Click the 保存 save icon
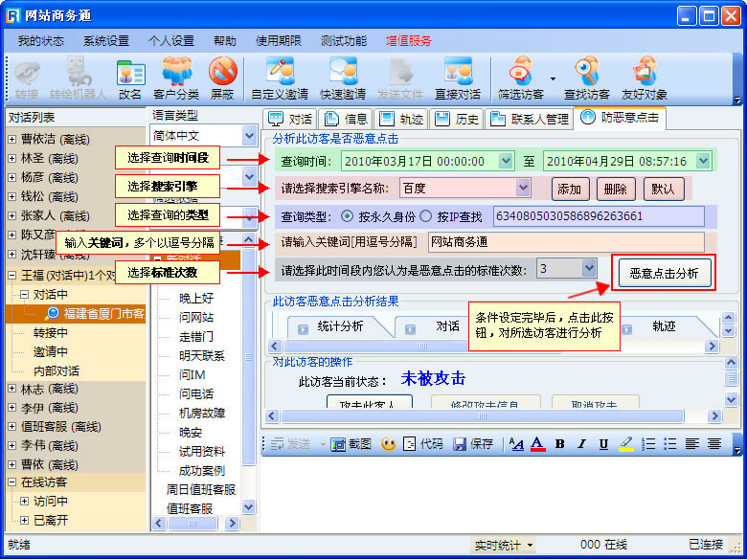747x560 pixels. [472, 444]
